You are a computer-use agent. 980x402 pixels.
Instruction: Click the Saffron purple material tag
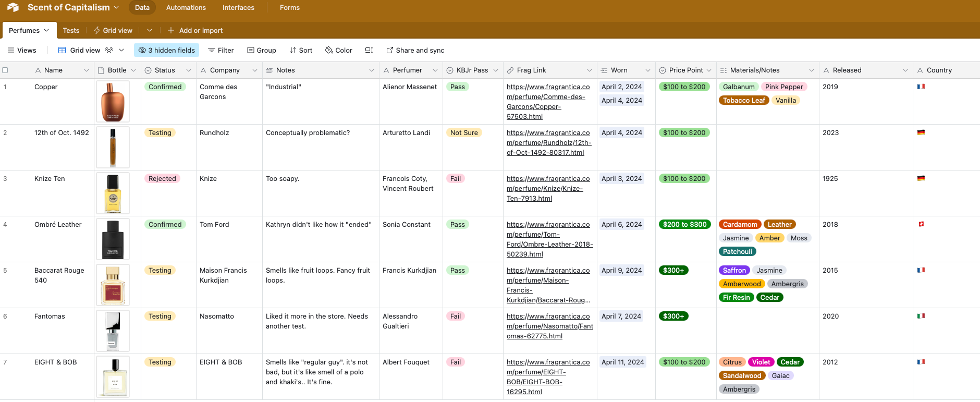tap(734, 270)
